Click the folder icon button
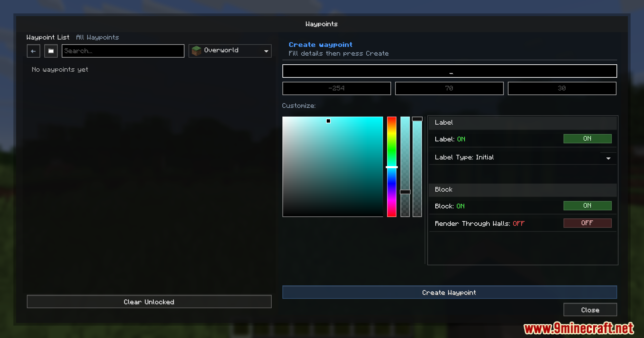Viewport: 644px width, 338px height. click(51, 51)
